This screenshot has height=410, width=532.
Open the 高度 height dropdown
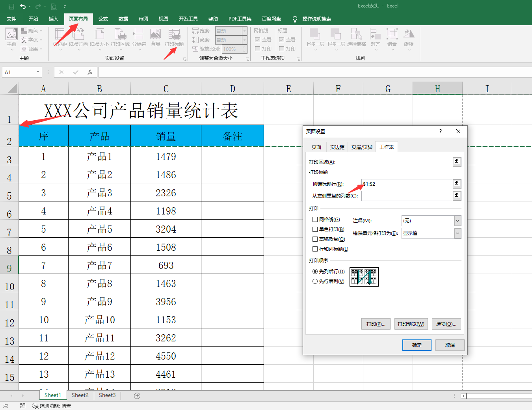[245, 40]
